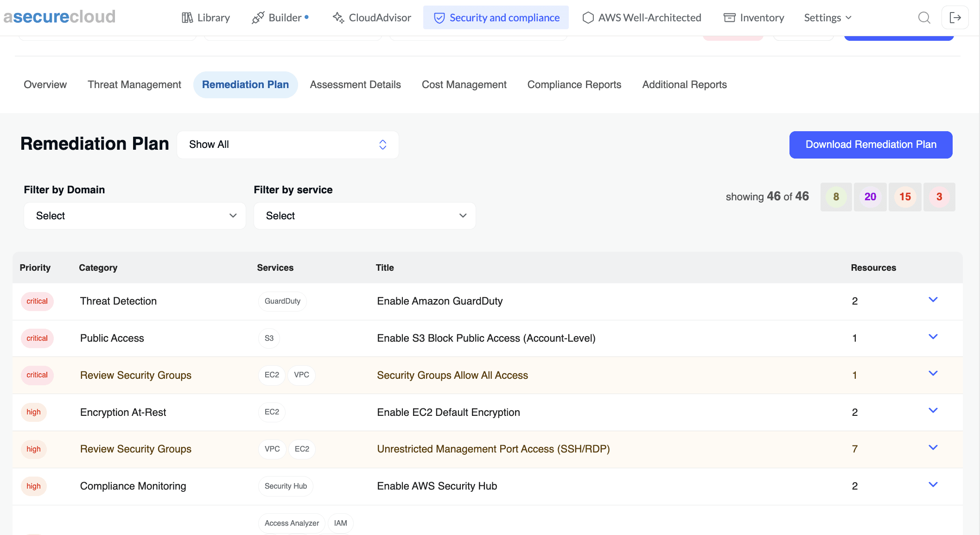The width and height of the screenshot is (980, 535).
Task: Click the CloudAdvisor sparkle icon
Action: click(338, 18)
